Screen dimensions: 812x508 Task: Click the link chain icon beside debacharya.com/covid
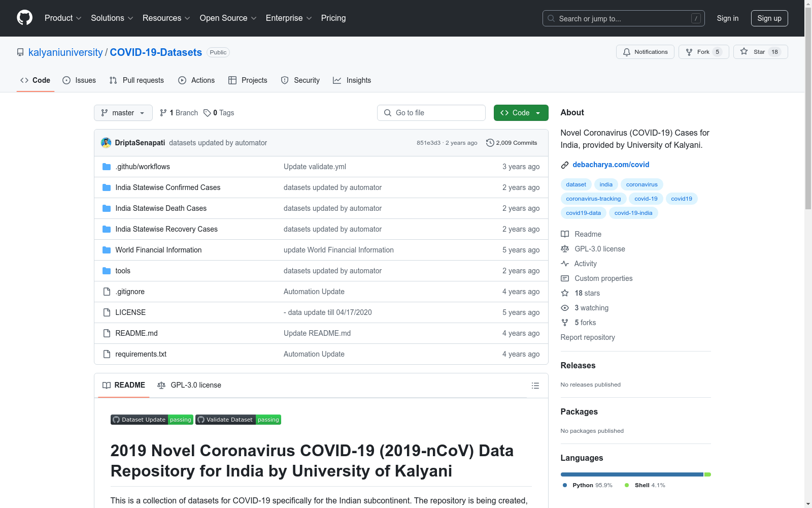pyautogui.click(x=565, y=165)
